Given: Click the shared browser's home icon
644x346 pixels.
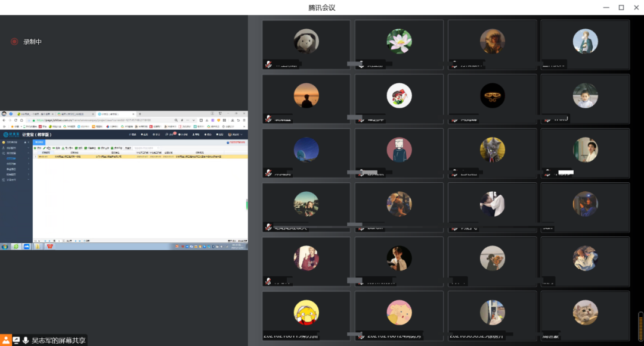Looking at the screenshot, I should [21, 120].
